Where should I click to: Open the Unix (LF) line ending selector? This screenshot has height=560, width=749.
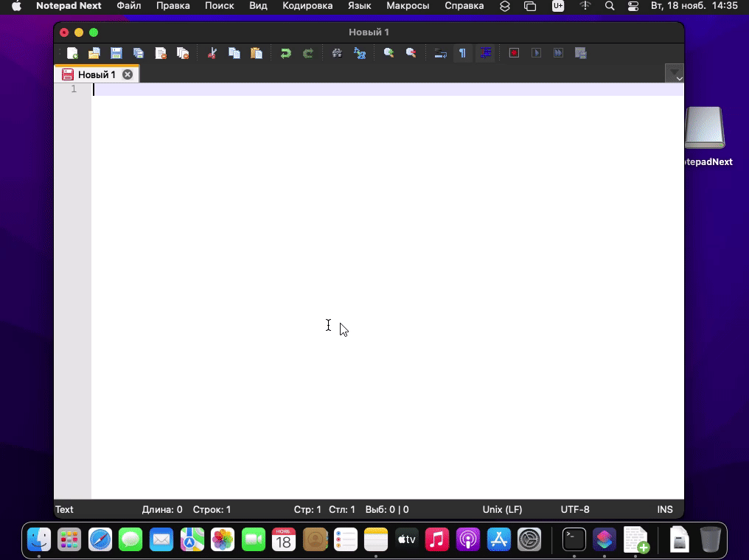(x=502, y=509)
